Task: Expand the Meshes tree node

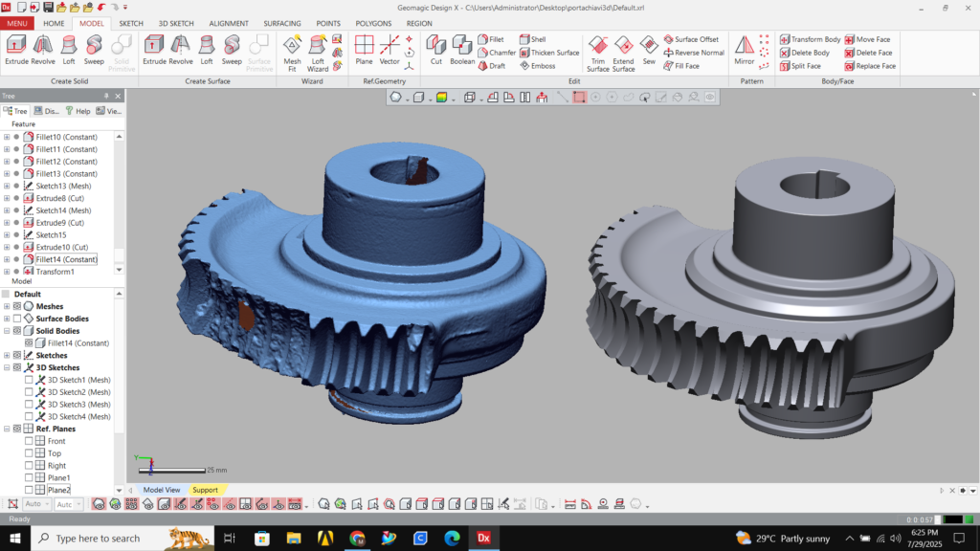Action: pos(6,306)
